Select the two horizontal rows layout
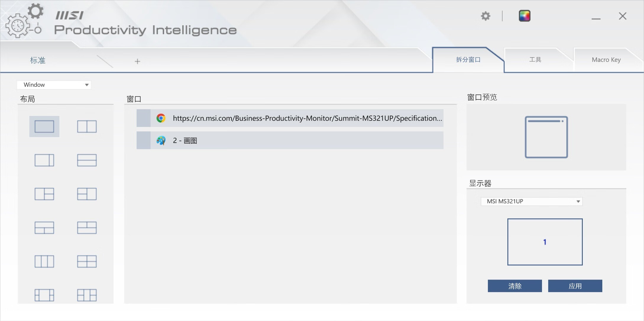The width and height of the screenshot is (644, 321). pos(87,160)
